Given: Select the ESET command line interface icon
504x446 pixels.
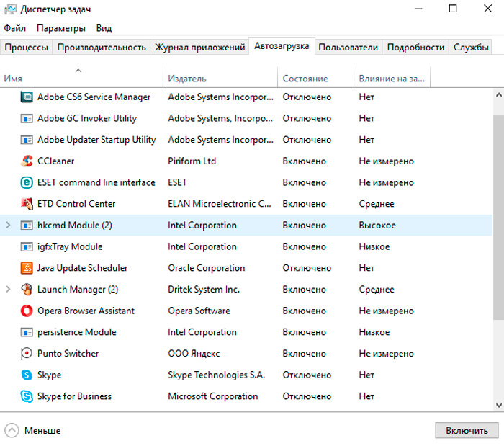Looking at the screenshot, I should coord(27,183).
